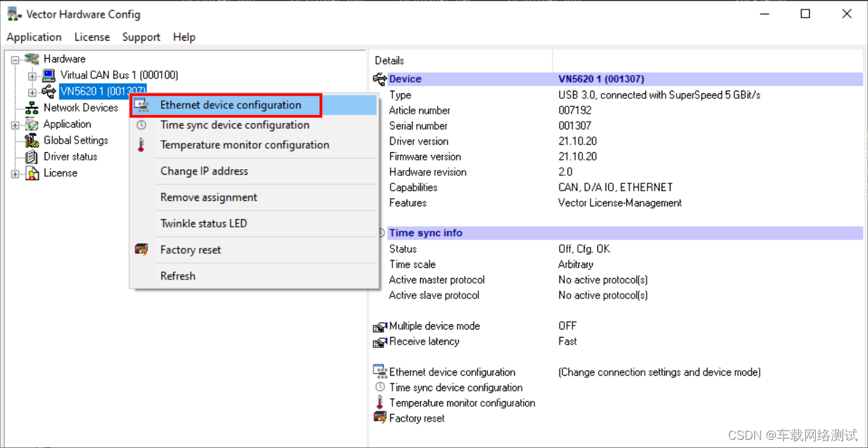
Task: Click the Capabilities value CAN, D/A IO, ETHERNET
Action: pos(616,187)
